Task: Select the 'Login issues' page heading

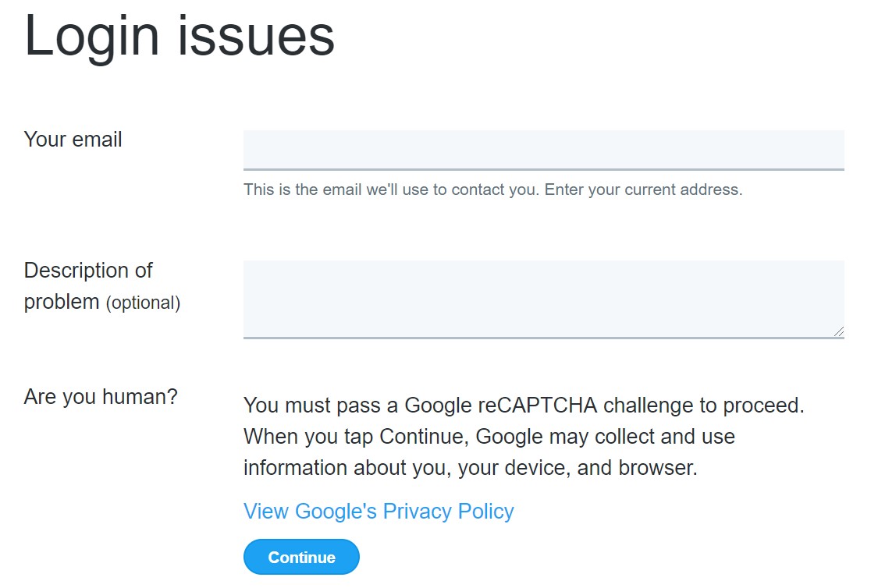Action: click(180, 36)
